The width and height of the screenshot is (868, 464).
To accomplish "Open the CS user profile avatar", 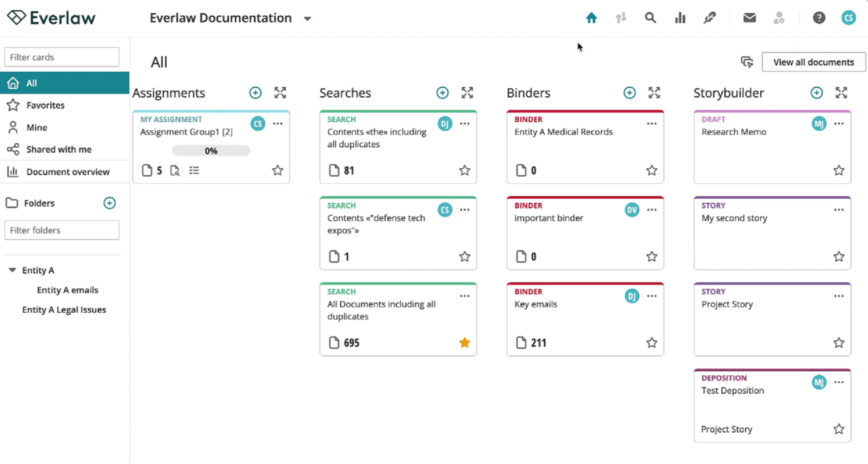I will [x=849, y=18].
